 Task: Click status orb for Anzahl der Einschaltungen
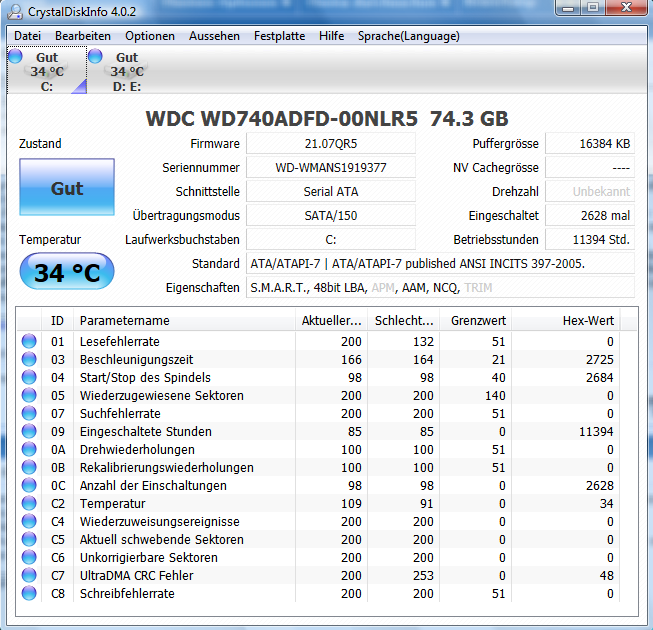pyautogui.click(x=29, y=485)
